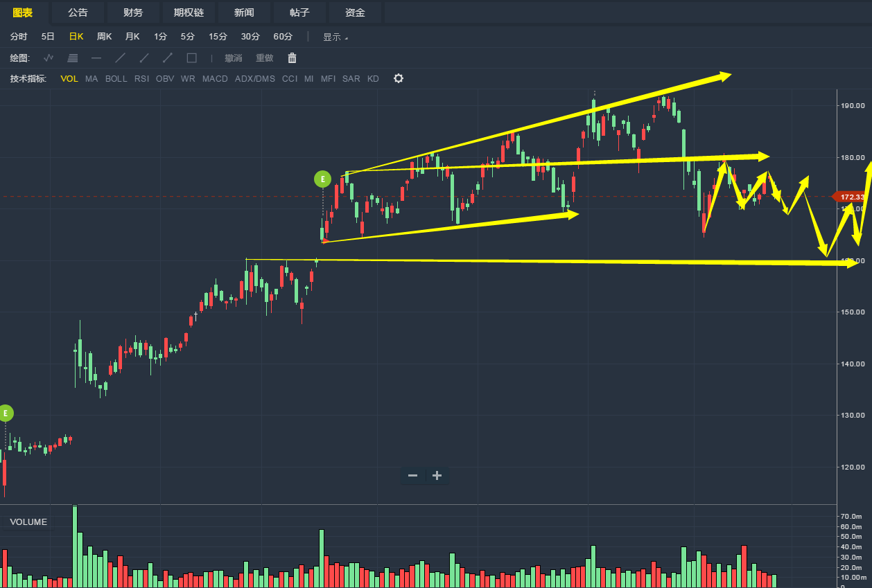Viewport: 872px width, 588px height.
Task: Open the 期权链 options chain tab
Action: (189, 12)
